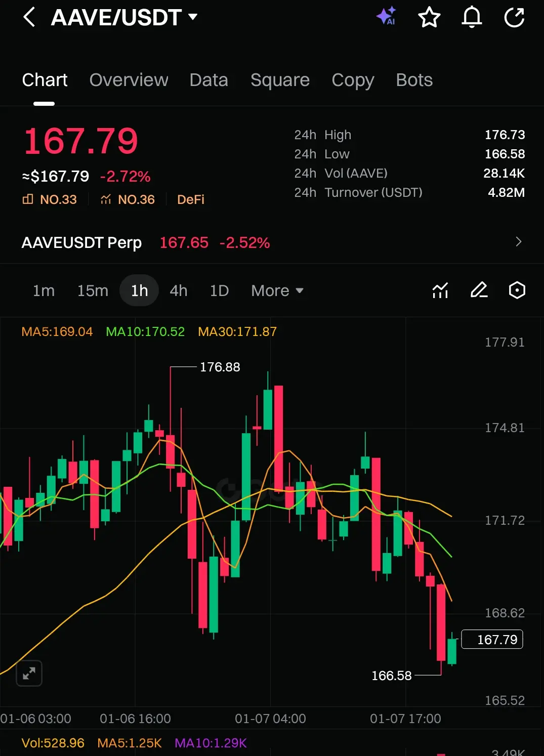Set a price alert via bell icon
Image resolution: width=544 pixels, height=756 pixels.
pyautogui.click(x=472, y=17)
